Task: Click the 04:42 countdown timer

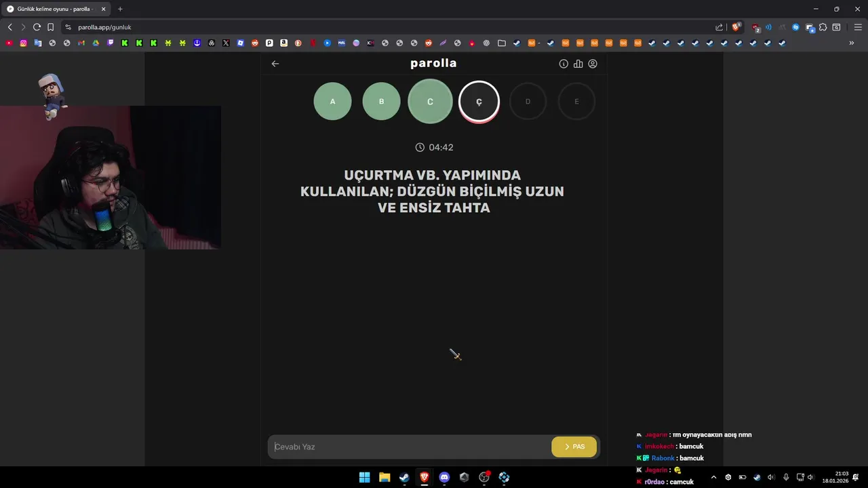Action: [434, 147]
